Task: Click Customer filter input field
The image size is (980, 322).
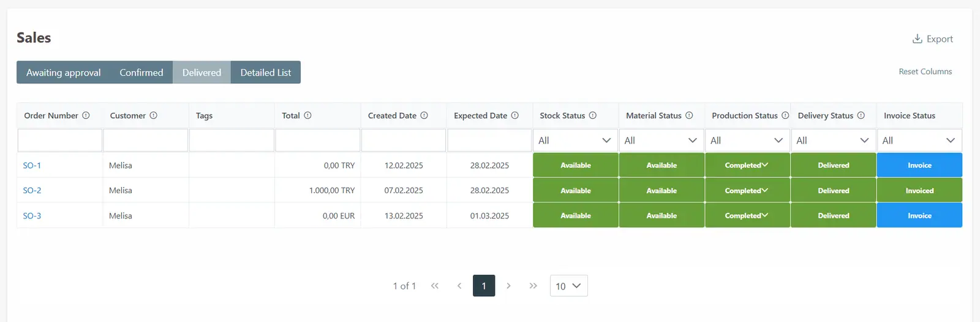Action: [146, 140]
